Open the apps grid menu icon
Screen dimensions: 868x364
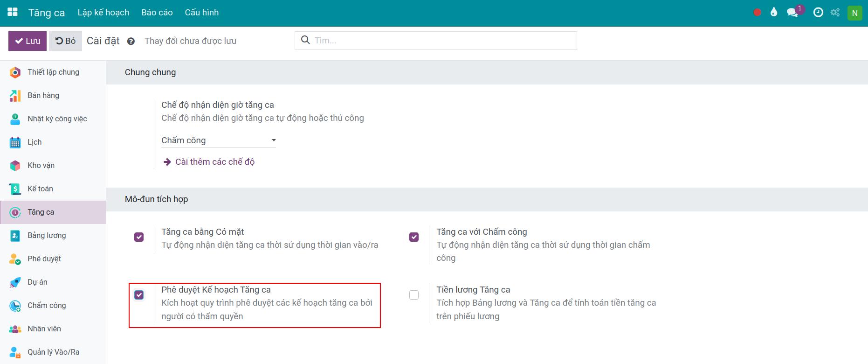pos(13,13)
